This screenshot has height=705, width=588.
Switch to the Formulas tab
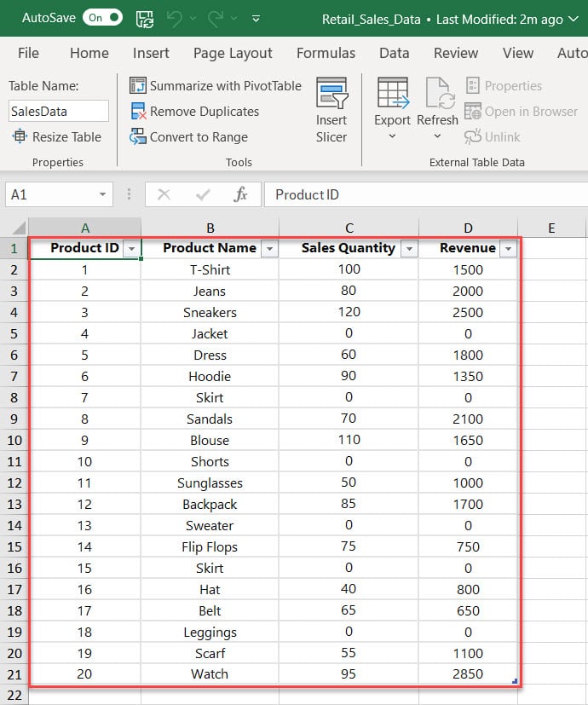point(326,53)
